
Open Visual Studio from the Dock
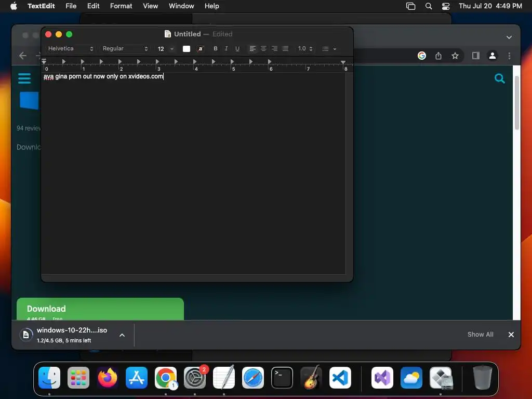click(382, 378)
